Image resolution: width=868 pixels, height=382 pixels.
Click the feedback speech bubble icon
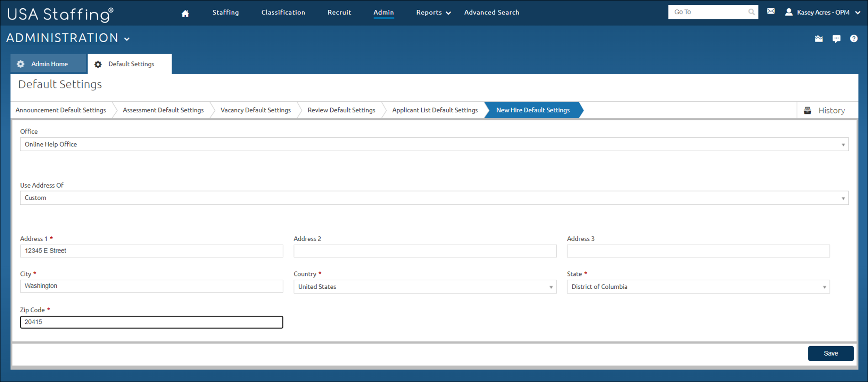point(836,39)
